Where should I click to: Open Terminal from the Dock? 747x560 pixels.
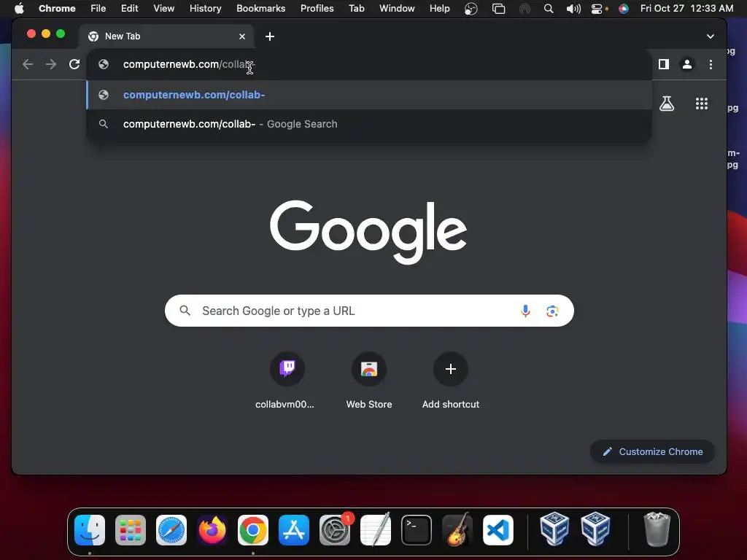click(x=417, y=530)
